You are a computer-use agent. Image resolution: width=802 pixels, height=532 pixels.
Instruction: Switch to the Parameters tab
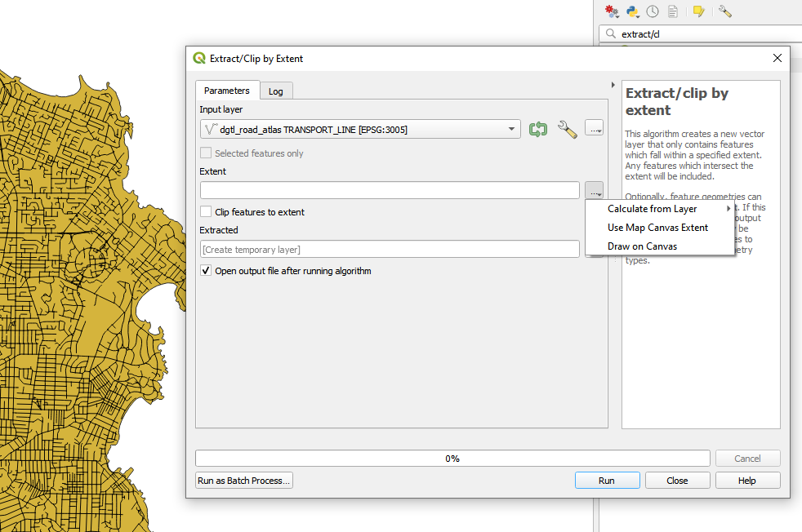[x=227, y=91]
